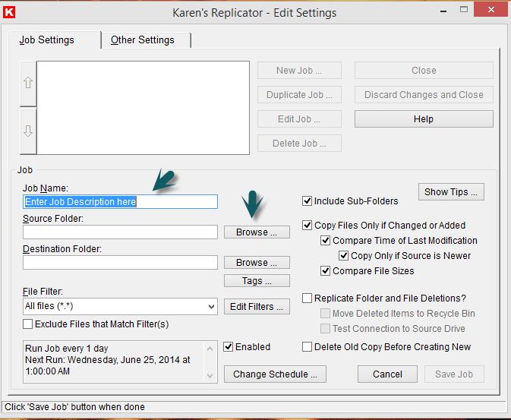511x420 pixels.
Task: Click in the Job Name field
Action: [x=120, y=202]
